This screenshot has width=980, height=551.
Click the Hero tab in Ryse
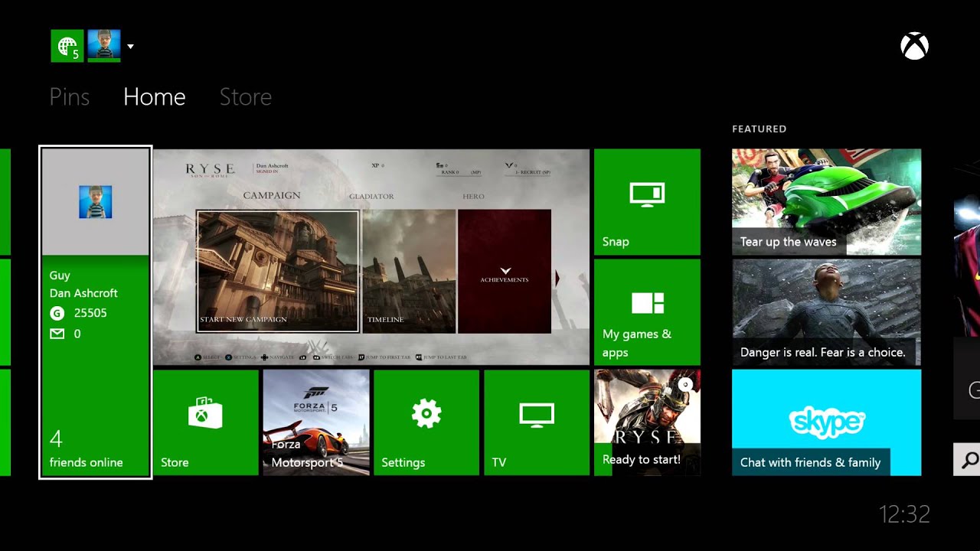473,197
